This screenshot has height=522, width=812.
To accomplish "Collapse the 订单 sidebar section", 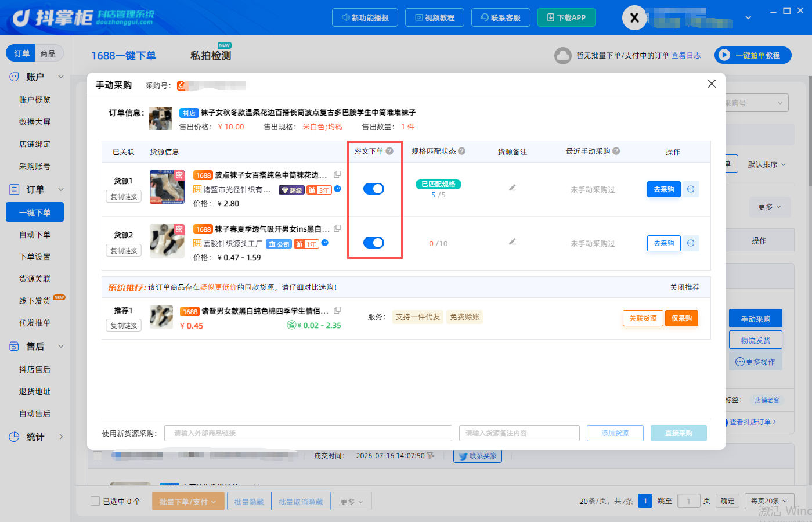I will 60,189.
